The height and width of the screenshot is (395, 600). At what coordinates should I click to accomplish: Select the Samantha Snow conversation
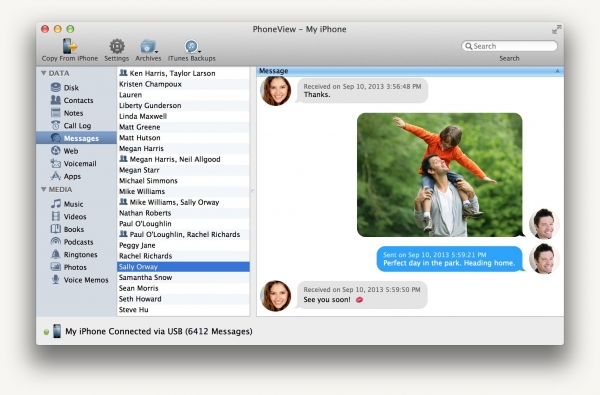pos(183,277)
